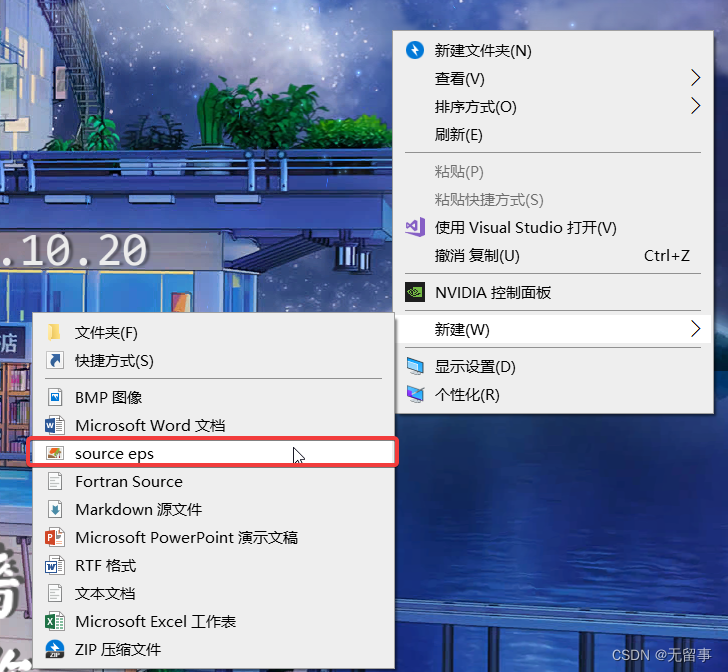Select 粘贴(P) menu entry
Screen dimensions: 728x672
click(x=553, y=171)
